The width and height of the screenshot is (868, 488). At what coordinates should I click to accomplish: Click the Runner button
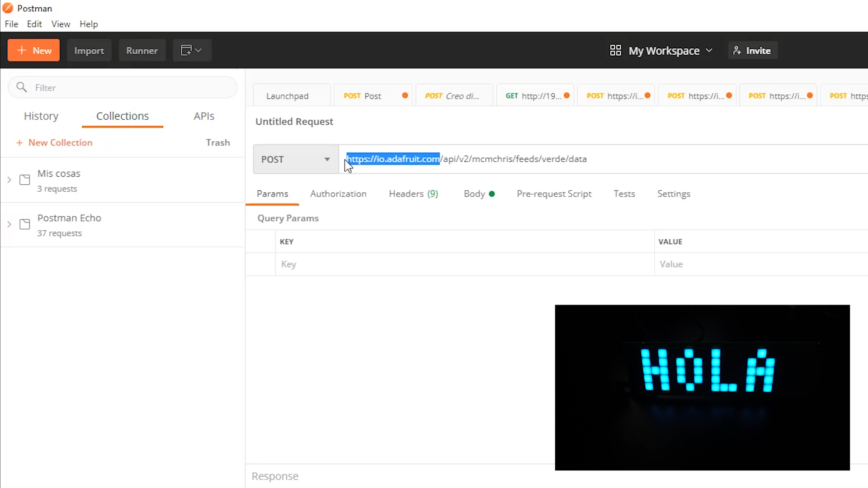point(142,50)
